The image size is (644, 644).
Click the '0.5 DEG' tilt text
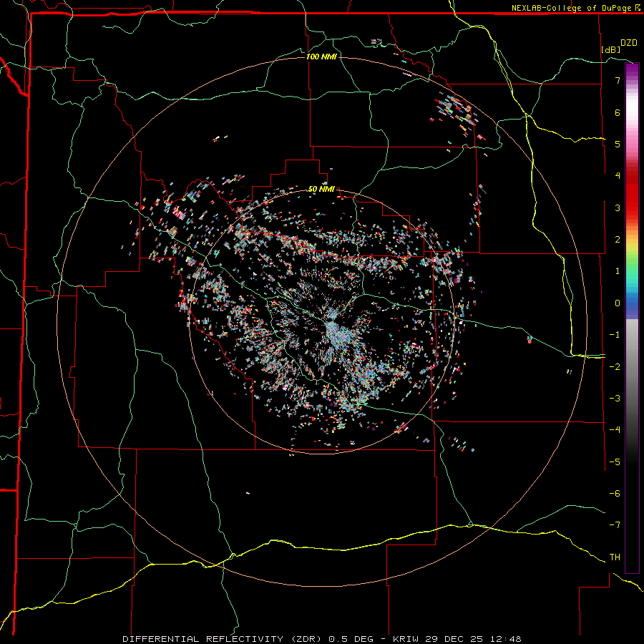(x=351, y=639)
